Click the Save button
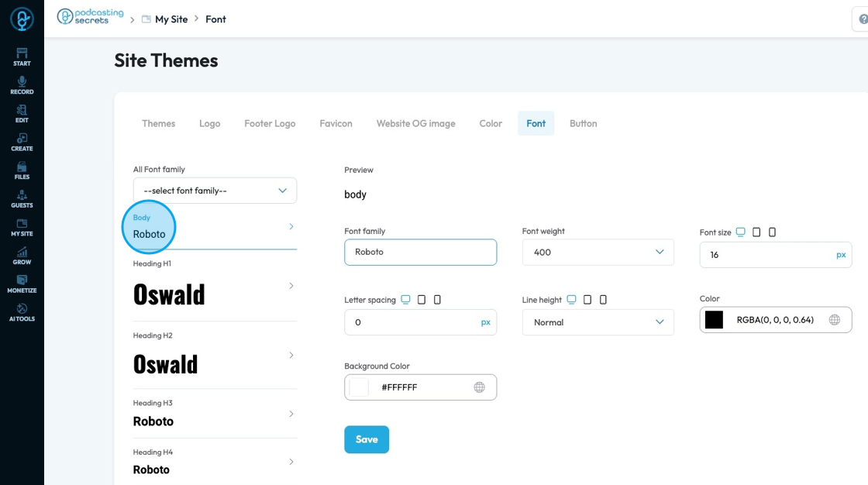This screenshot has height=485, width=868. 367,439
